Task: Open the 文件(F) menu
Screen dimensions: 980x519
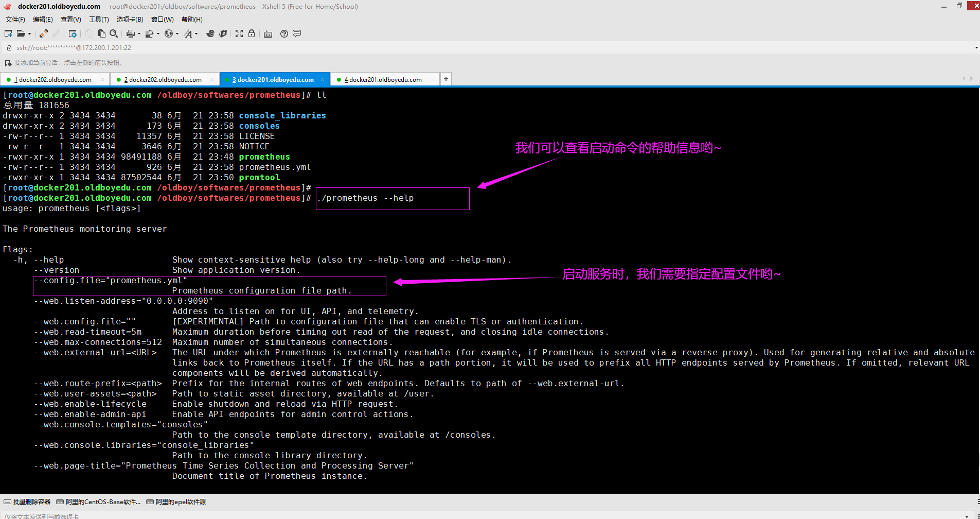Action: 15,20
